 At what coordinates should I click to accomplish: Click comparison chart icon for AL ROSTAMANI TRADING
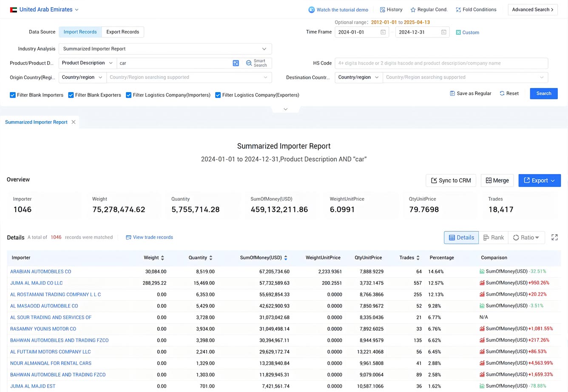(482, 294)
